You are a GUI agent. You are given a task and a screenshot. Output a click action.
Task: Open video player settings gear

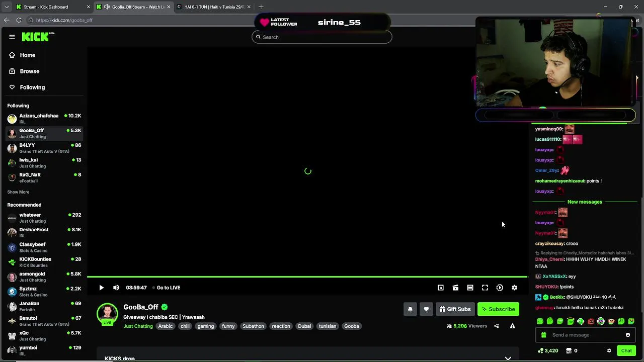tap(514, 288)
